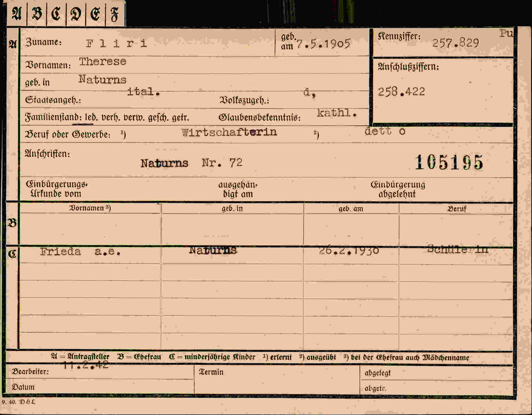Click the address 'Naturns Nr. 72'
The width and height of the screenshot is (532, 415).
coord(191,163)
